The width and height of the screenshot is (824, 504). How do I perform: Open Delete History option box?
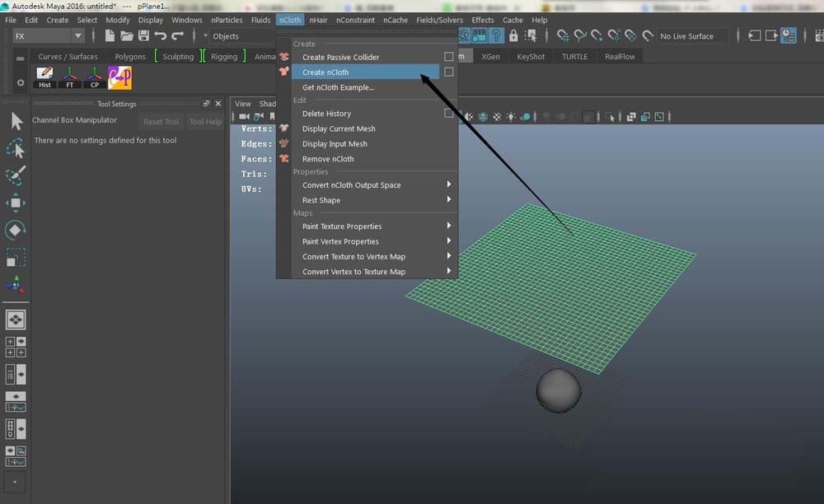(448, 114)
